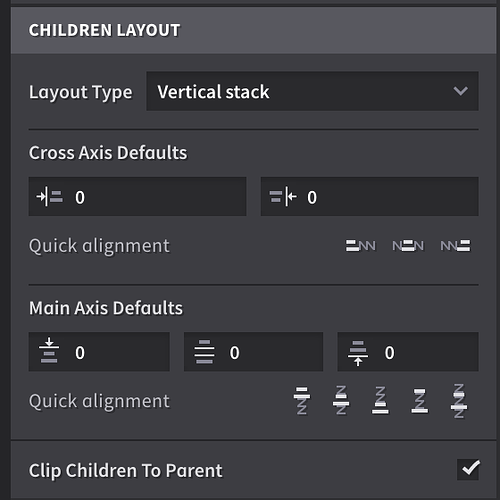Open the Layout Type dropdown

tap(312, 91)
